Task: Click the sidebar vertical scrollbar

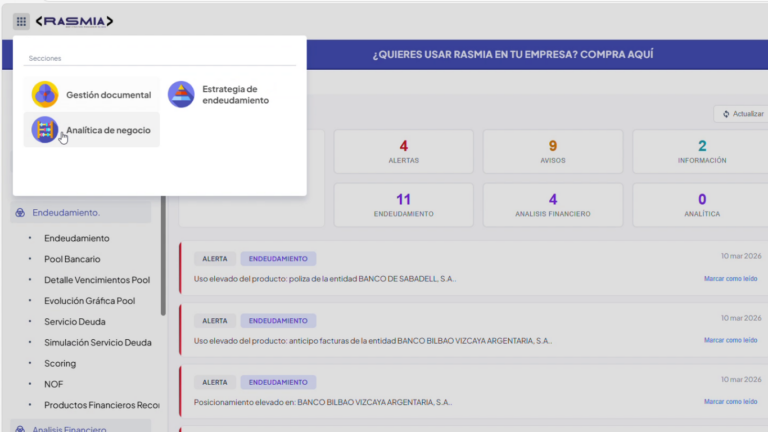Action: pos(163,255)
